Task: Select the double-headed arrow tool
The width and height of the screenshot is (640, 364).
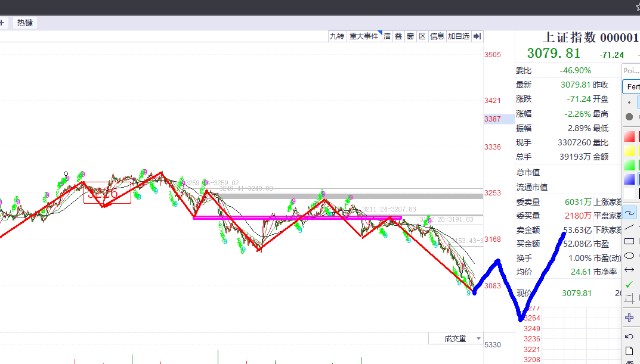Action: click(629, 270)
